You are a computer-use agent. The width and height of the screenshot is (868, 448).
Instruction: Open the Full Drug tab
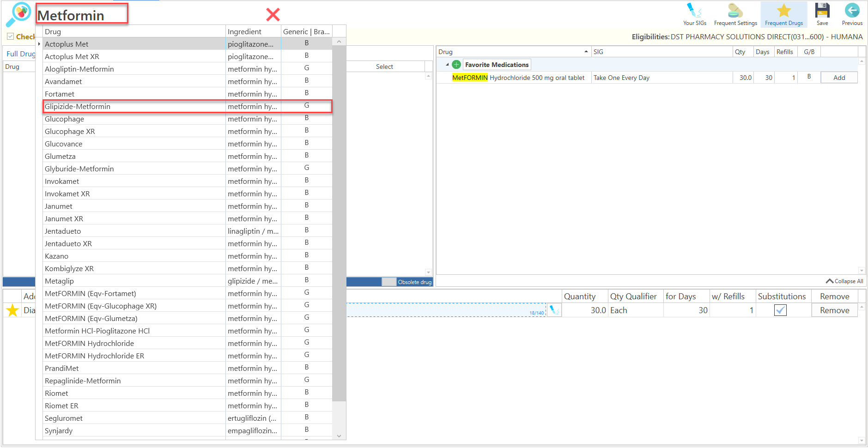[21, 54]
